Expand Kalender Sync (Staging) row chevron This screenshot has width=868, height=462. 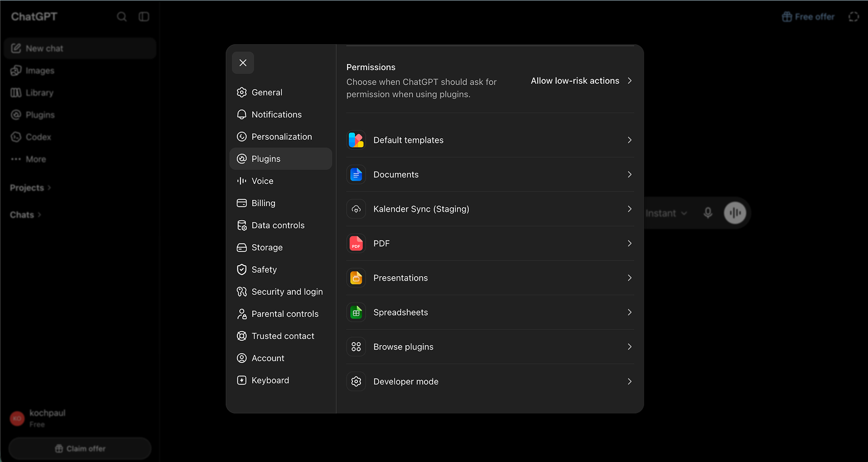[x=629, y=209]
